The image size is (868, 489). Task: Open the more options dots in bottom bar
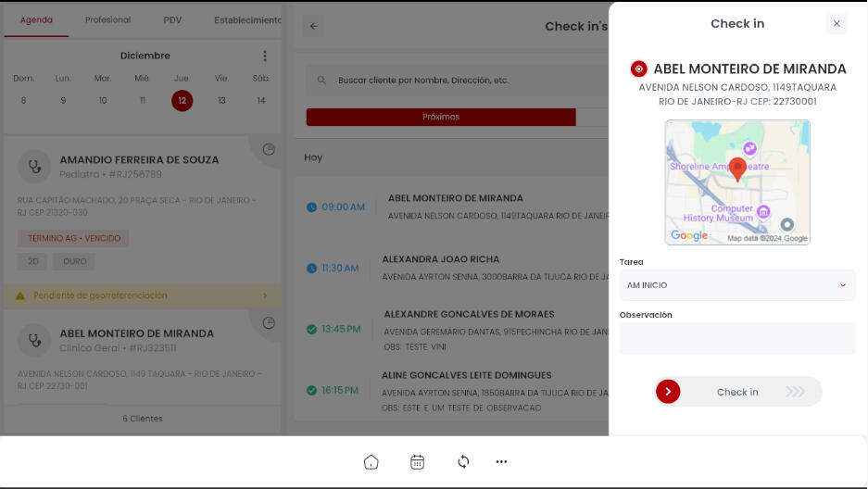coord(501,461)
